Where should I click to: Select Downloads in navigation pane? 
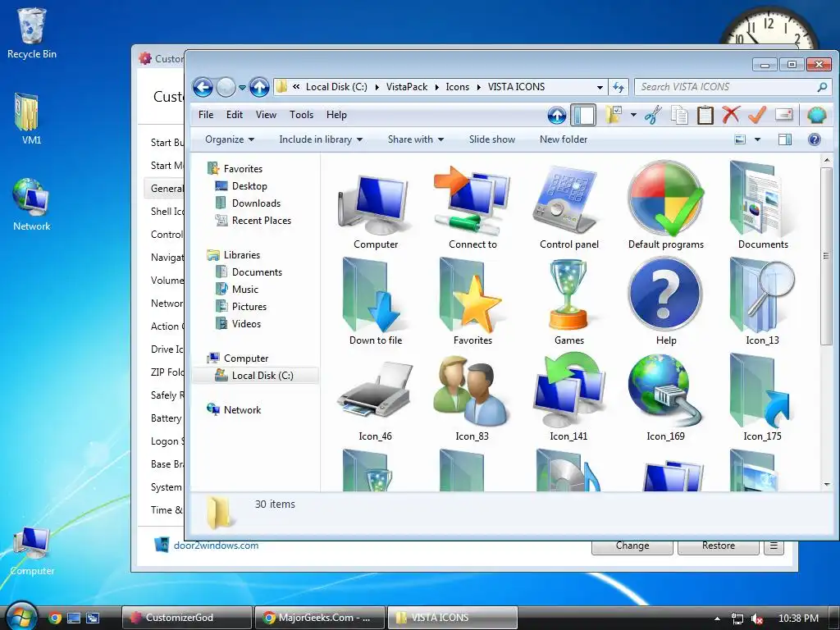(x=256, y=203)
